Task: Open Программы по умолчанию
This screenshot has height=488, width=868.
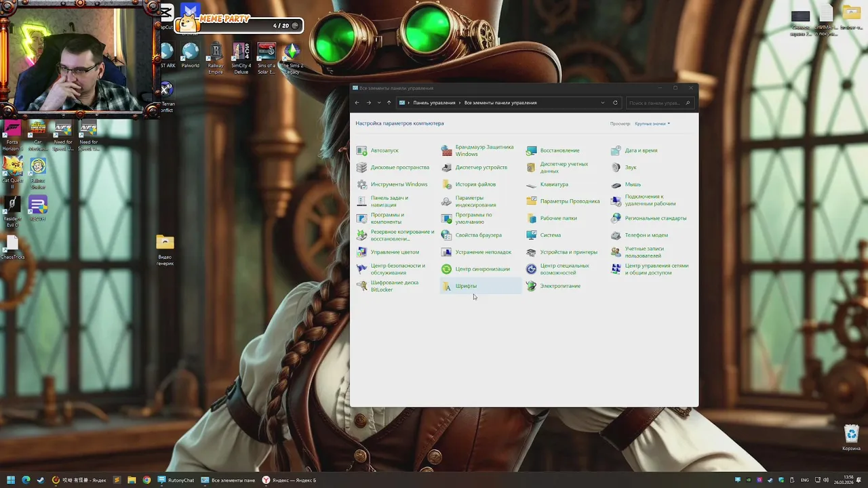Action: (x=467, y=218)
